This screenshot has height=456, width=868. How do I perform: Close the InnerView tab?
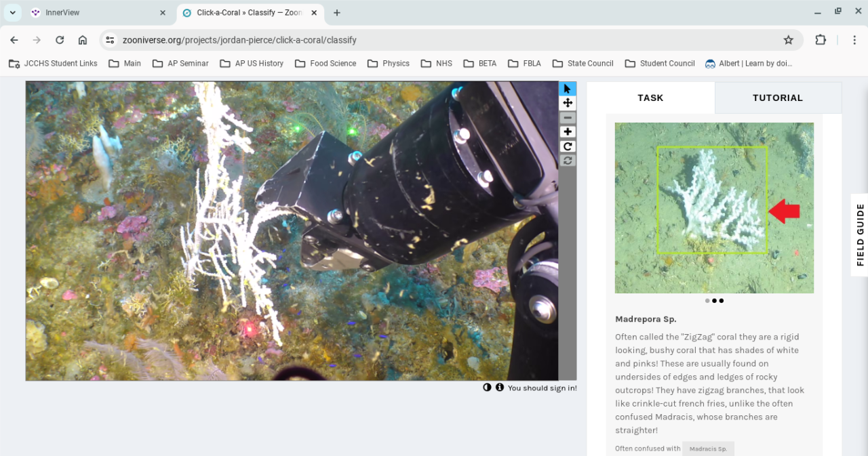pyautogui.click(x=162, y=13)
